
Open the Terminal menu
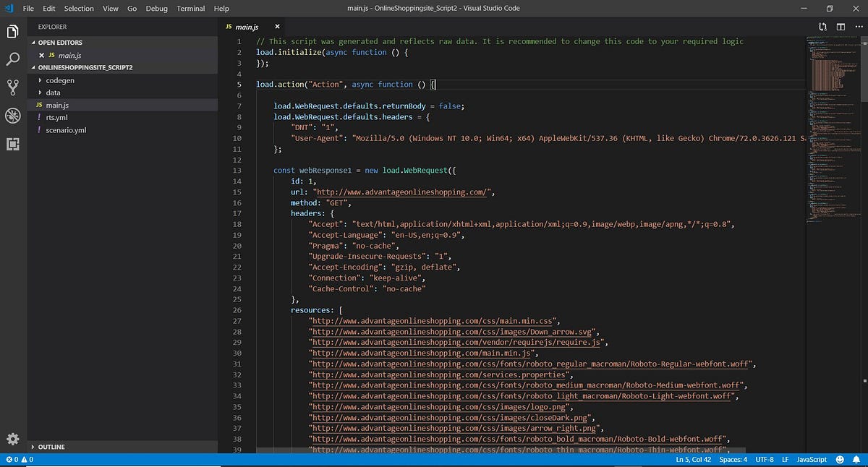coord(190,9)
